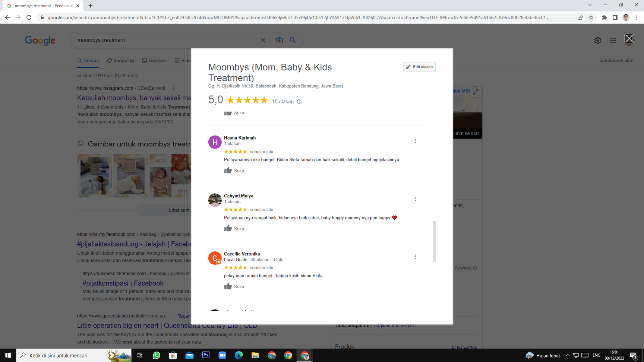Click the search by image camera icon
The height and width of the screenshot is (362, 644).
[279, 40]
